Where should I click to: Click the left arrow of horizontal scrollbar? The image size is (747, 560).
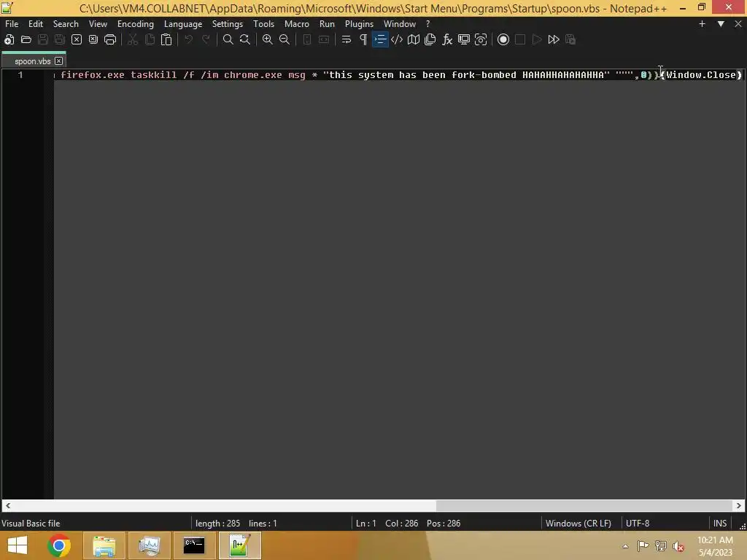pyautogui.click(x=8, y=506)
